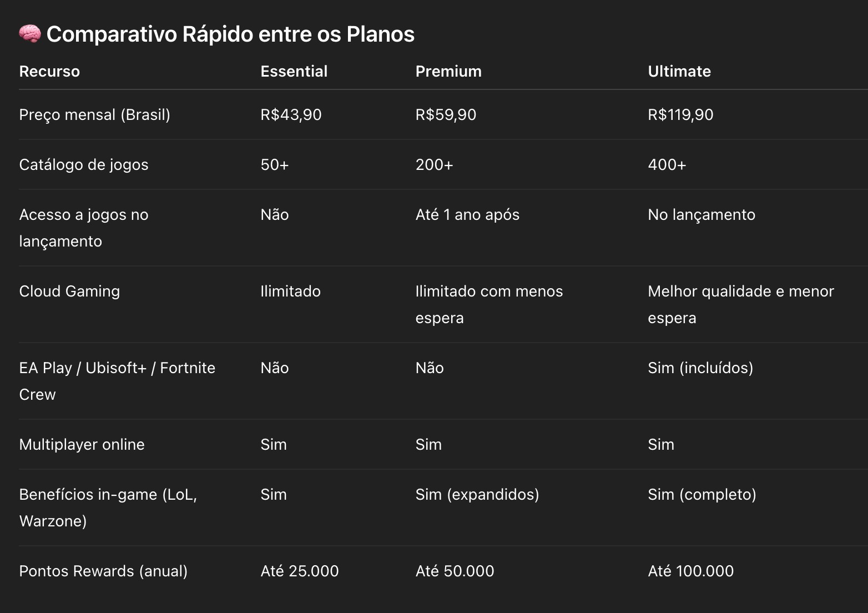Click the "Catálogo de jogos" row label
This screenshot has width=868, height=613.
point(84,164)
